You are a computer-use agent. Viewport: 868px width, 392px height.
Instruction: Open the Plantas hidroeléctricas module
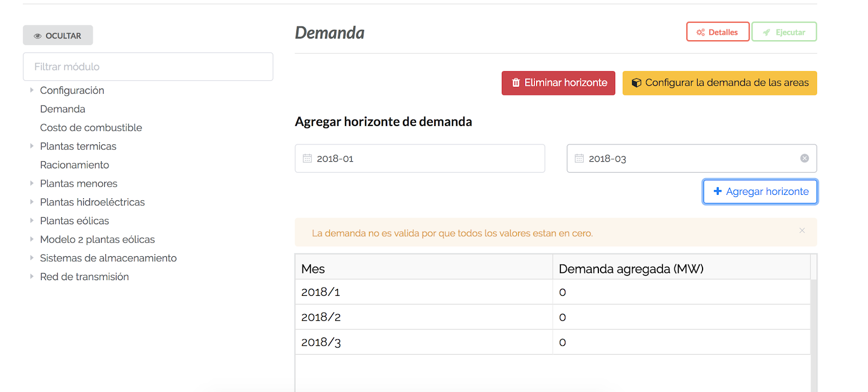pyautogui.click(x=92, y=202)
